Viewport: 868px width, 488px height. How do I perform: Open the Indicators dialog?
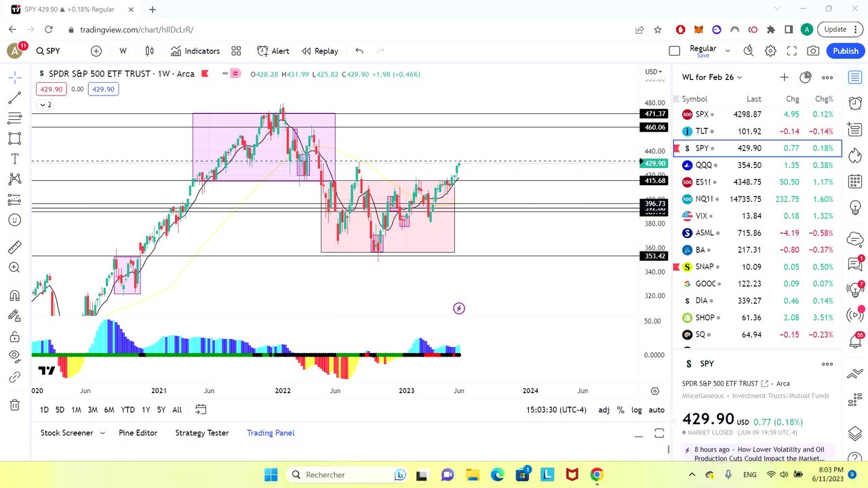click(195, 51)
